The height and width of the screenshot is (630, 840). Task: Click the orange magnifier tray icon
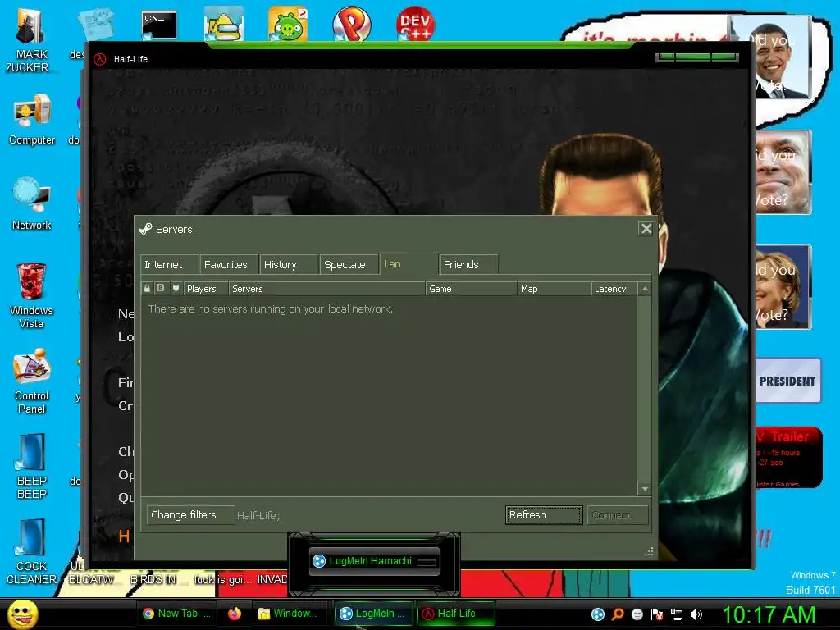click(x=617, y=614)
